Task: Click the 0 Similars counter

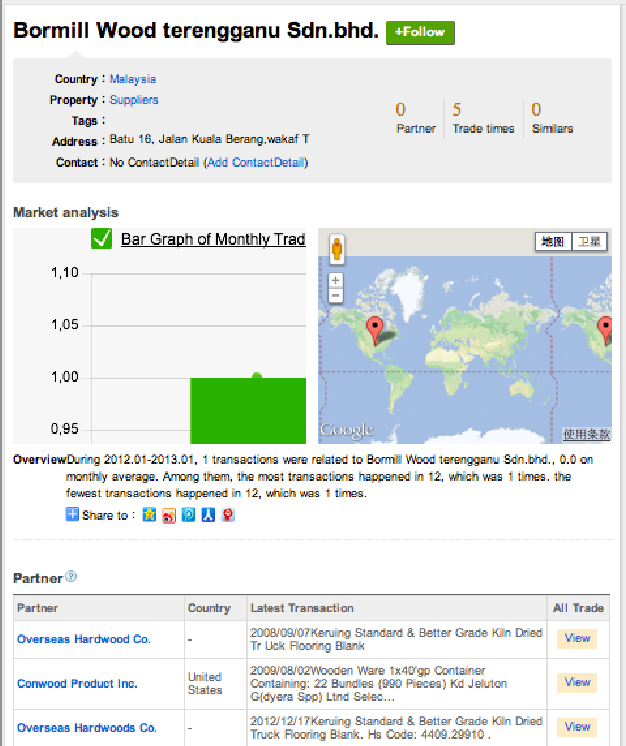Action: pos(552,118)
